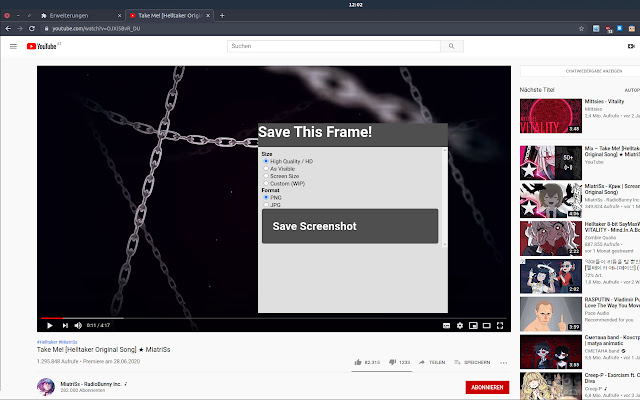Click the browser address bar URL
640x400 pixels.
(96, 29)
